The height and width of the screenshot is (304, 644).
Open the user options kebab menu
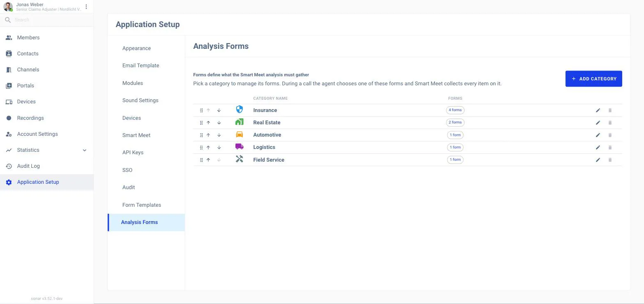pyautogui.click(x=86, y=7)
